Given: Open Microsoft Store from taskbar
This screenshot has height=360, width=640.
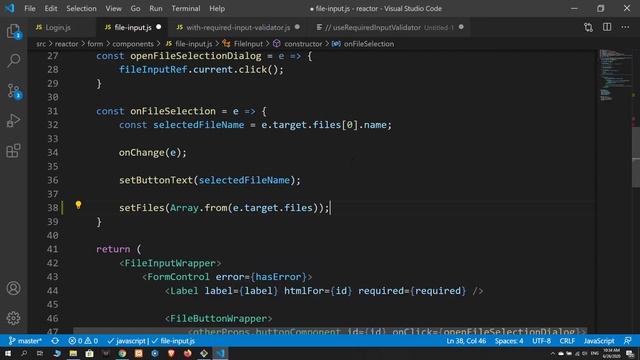Looking at the screenshot, I should pyautogui.click(x=89, y=353).
